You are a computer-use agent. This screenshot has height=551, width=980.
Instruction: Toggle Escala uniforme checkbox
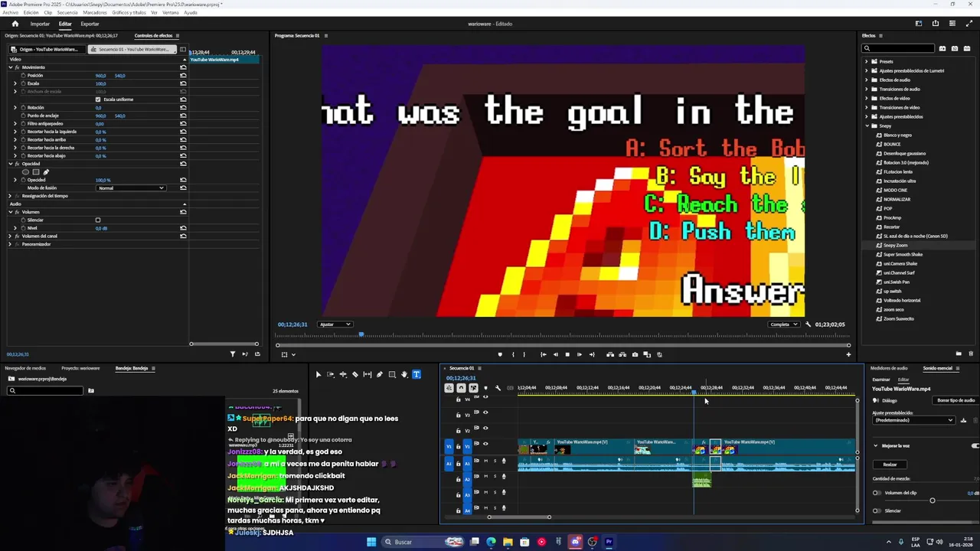click(x=98, y=99)
